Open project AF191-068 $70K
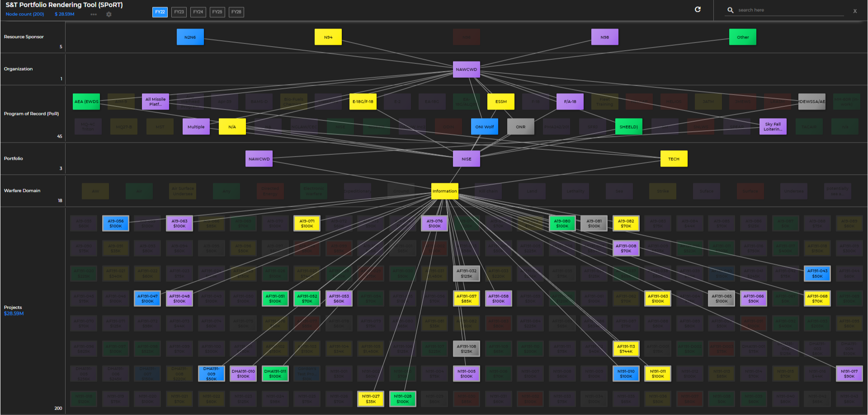868x415 pixels. [x=817, y=299]
